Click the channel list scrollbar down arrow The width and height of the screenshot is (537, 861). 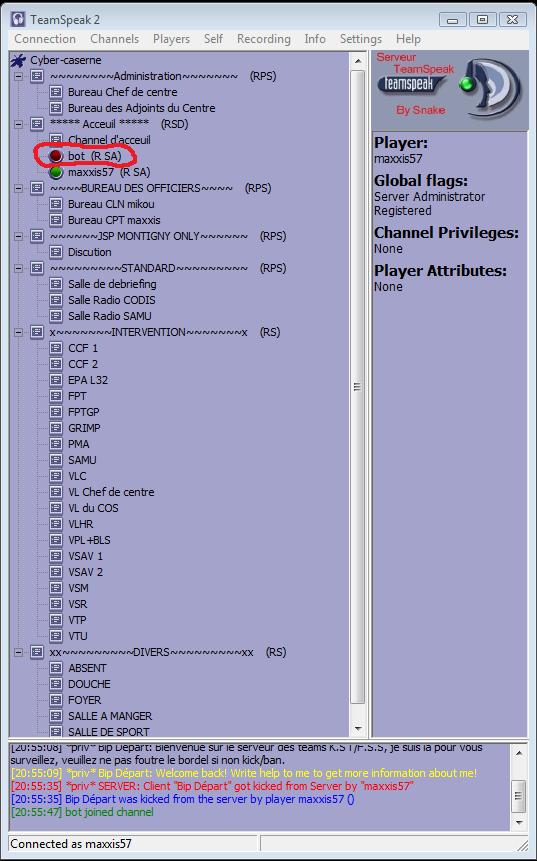point(358,729)
